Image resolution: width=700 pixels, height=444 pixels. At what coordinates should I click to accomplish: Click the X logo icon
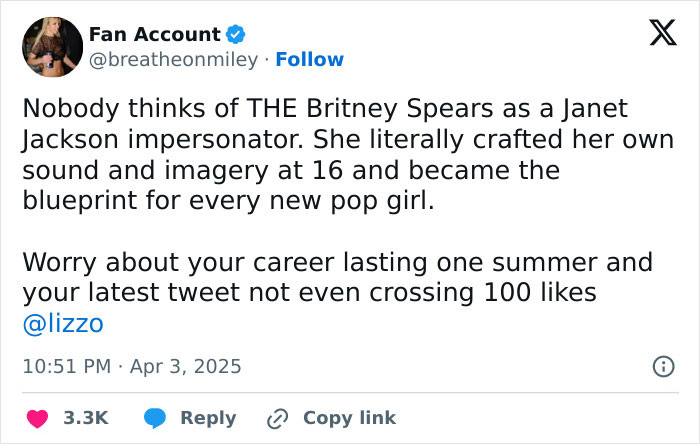(x=656, y=35)
